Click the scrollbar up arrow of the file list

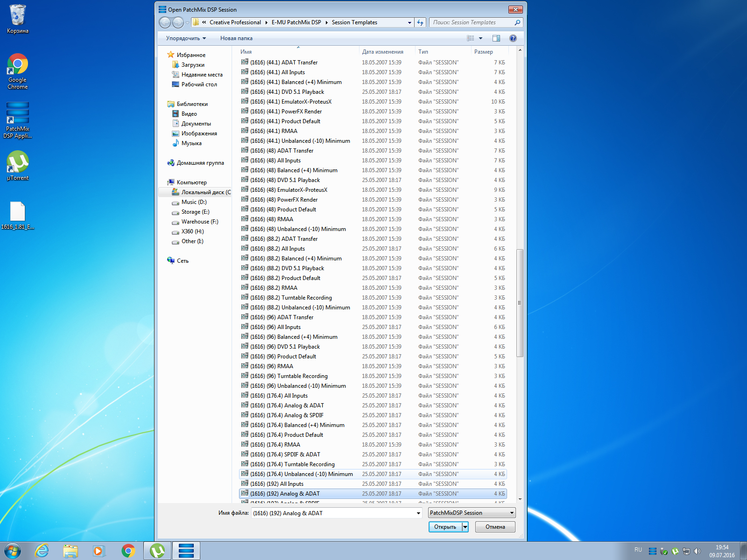click(x=520, y=49)
